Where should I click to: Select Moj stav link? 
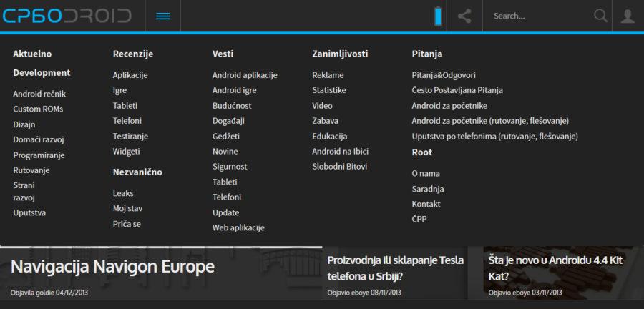point(128,208)
